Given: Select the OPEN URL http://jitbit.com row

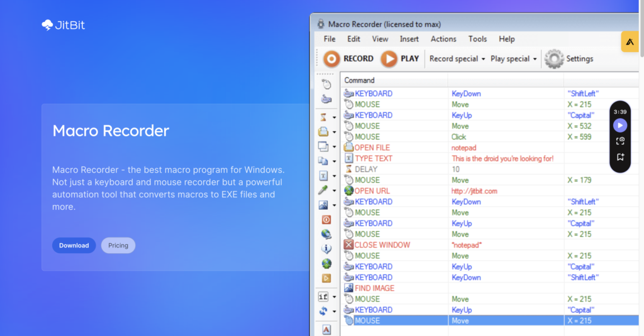Looking at the screenshot, I should click(x=489, y=191).
